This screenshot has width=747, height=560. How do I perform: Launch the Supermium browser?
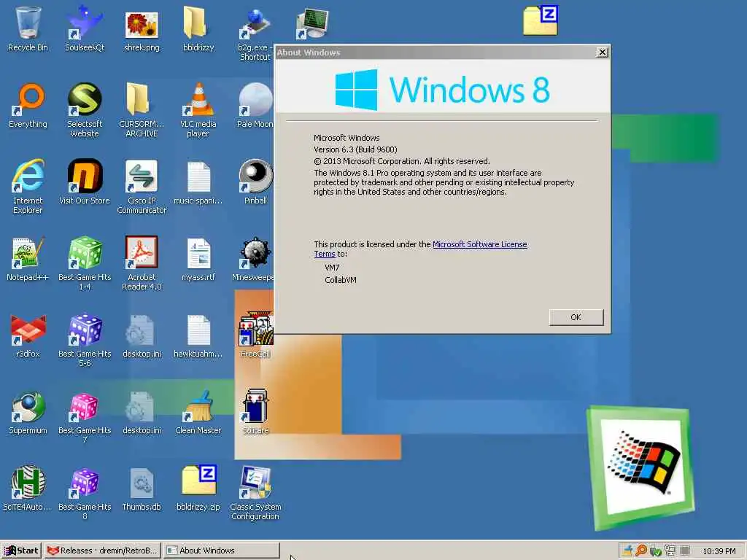[x=28, y=412]
